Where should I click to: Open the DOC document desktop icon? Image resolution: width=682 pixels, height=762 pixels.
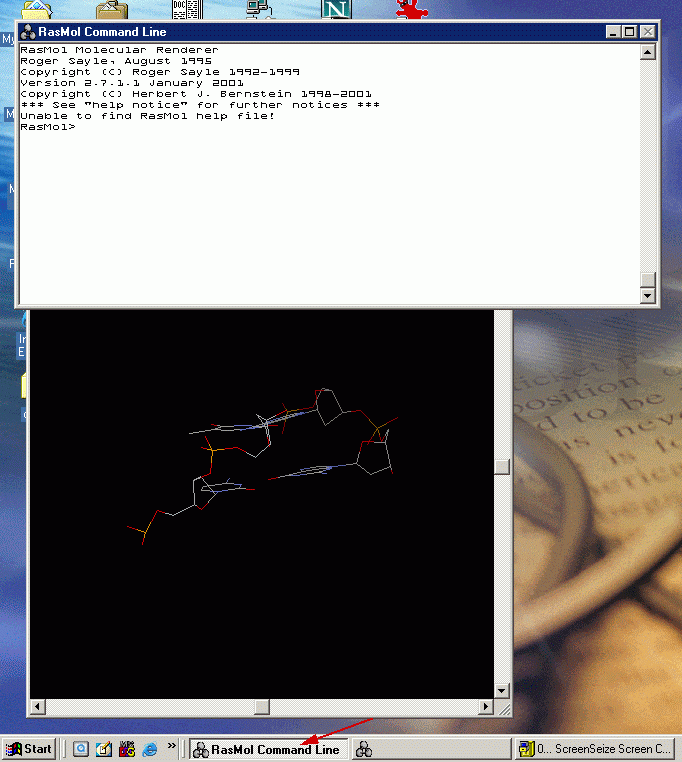pos(188,9)
